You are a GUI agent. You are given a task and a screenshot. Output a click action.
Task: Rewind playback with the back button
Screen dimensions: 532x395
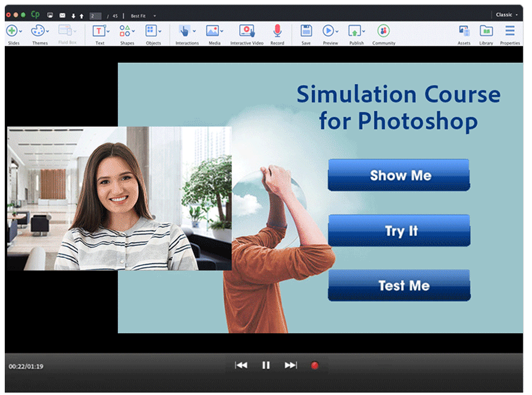241,365
